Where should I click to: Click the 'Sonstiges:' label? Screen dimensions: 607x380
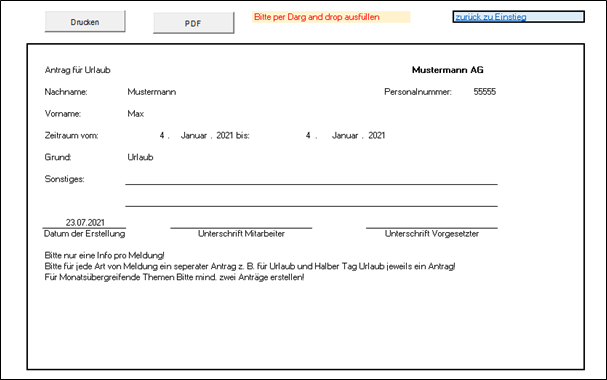[64, 179]
